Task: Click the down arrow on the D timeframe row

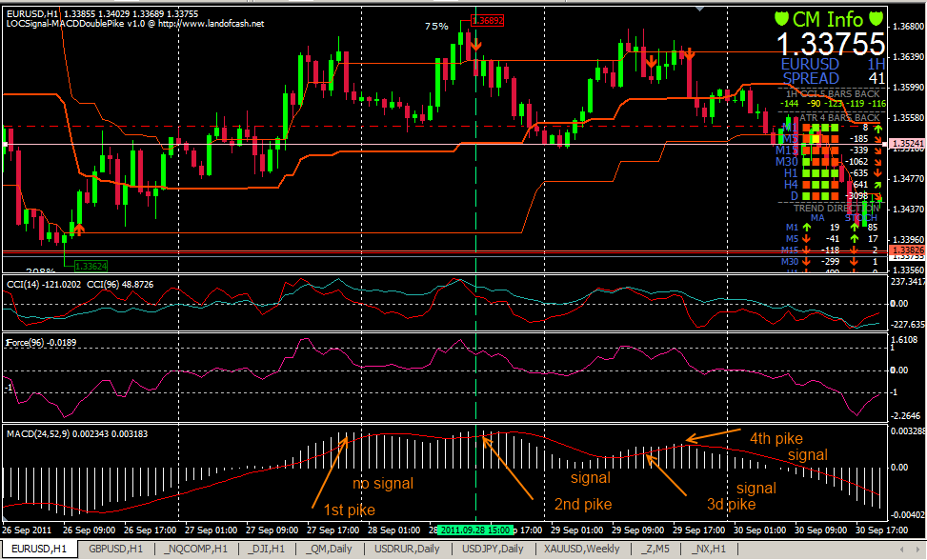Action: pos(878,197)
